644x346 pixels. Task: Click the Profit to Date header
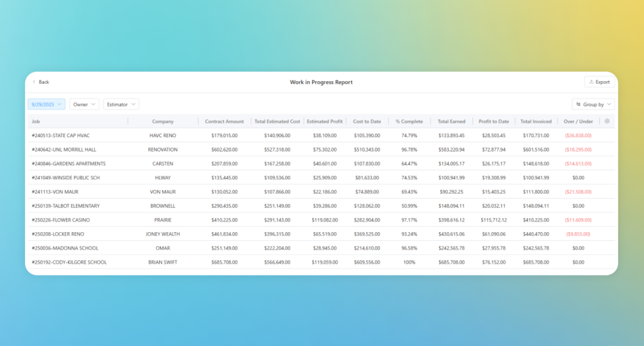click(x=494, y=121)
